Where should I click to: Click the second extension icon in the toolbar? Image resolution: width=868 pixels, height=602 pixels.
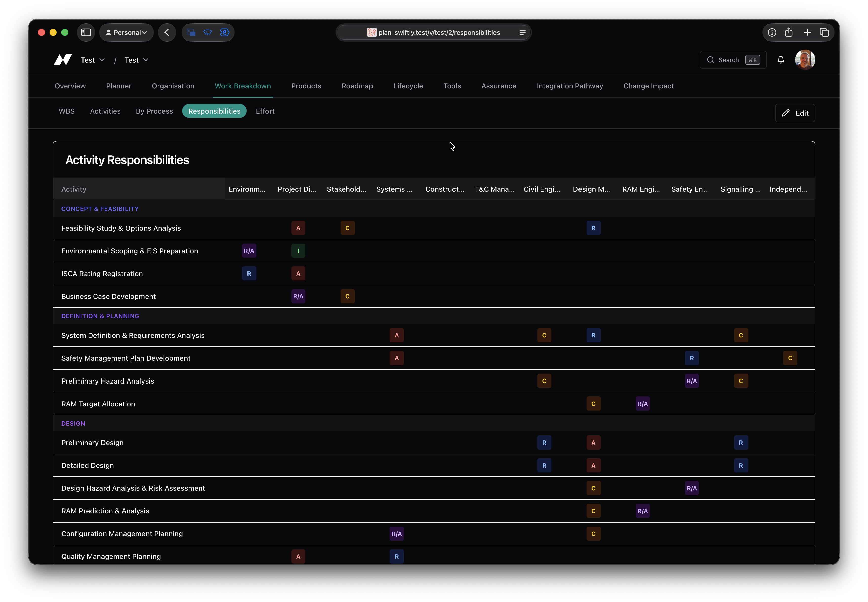[x=208, y=32]
